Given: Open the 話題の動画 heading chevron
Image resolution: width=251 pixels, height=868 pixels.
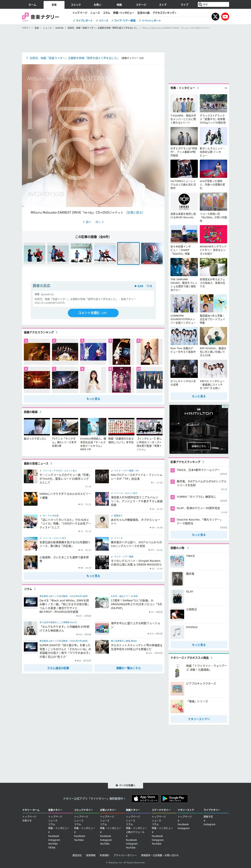Looking at the screenshot, I should pyautogui.click(x=40, y=412).
